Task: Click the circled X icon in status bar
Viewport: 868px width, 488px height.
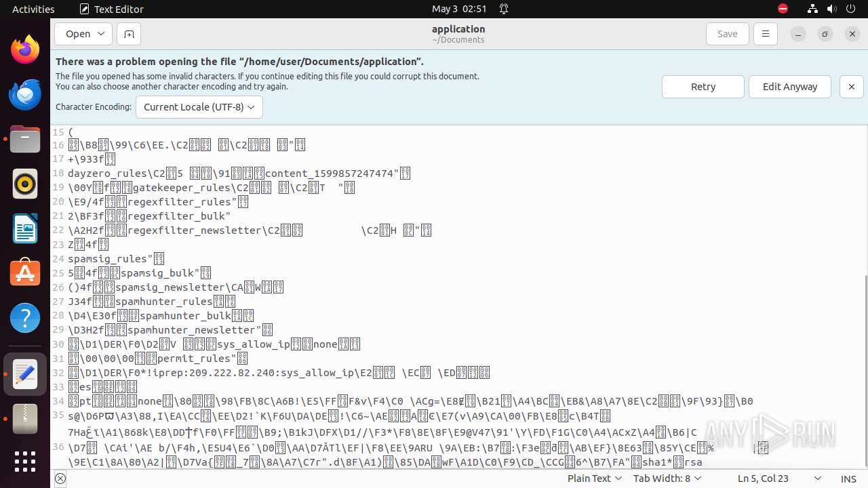Action: pyautogui.click(x=60, y=479)
